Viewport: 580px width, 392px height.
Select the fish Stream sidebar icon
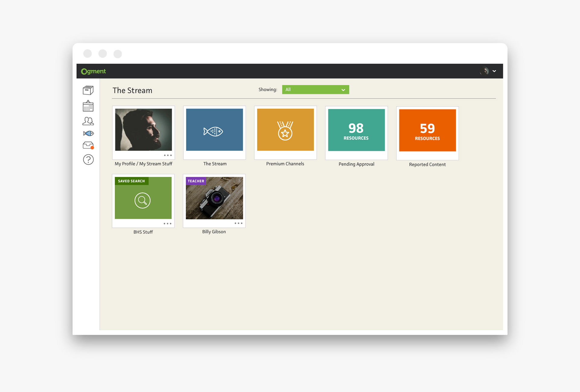[x=88, y=133]
